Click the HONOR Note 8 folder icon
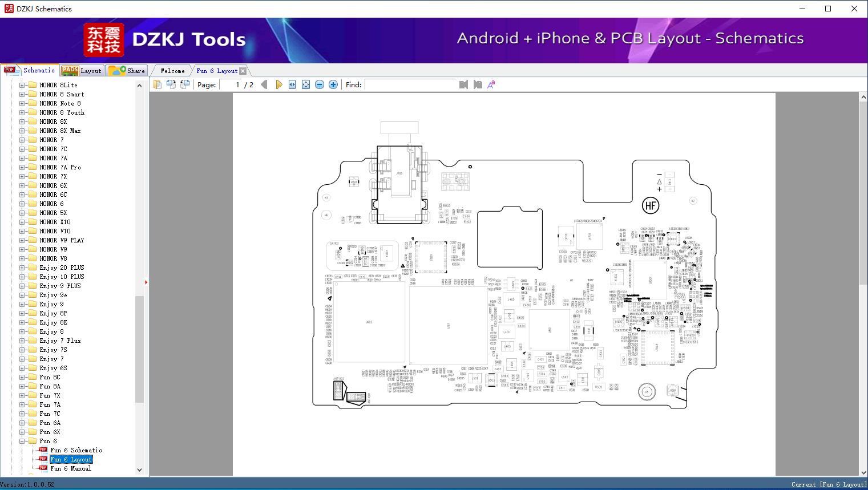868x490 pixels. click(32, 103)
